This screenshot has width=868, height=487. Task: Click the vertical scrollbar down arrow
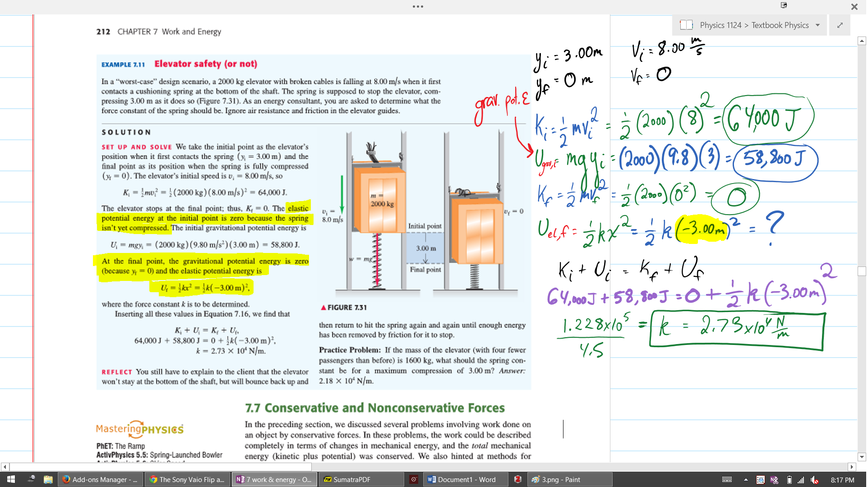coord(862,457)
